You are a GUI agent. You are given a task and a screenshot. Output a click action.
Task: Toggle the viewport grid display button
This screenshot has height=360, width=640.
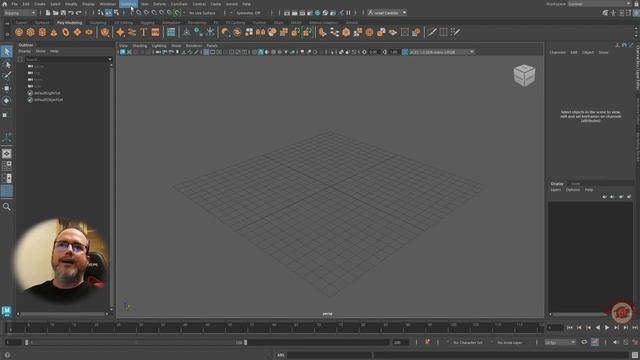point(206,52)
